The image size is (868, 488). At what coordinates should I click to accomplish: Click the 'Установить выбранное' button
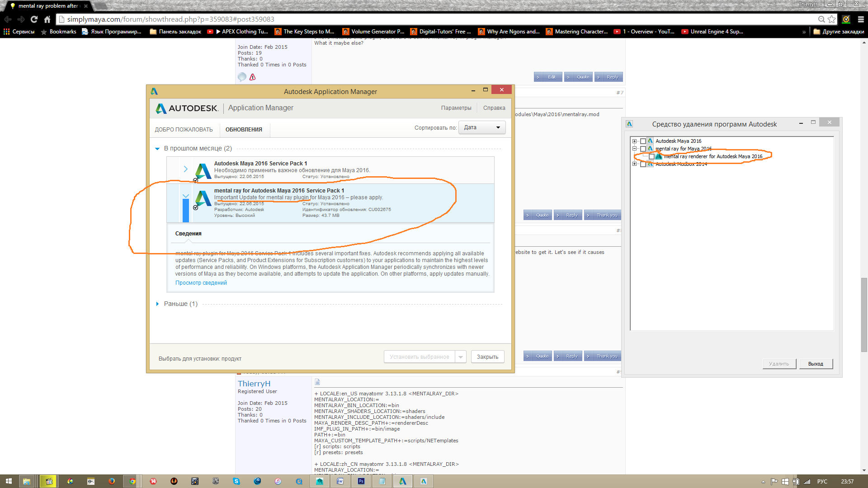click(x=420, y=357)
